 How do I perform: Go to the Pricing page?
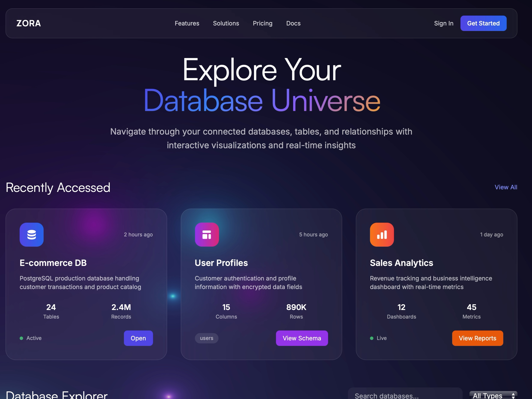click(262, 23)
